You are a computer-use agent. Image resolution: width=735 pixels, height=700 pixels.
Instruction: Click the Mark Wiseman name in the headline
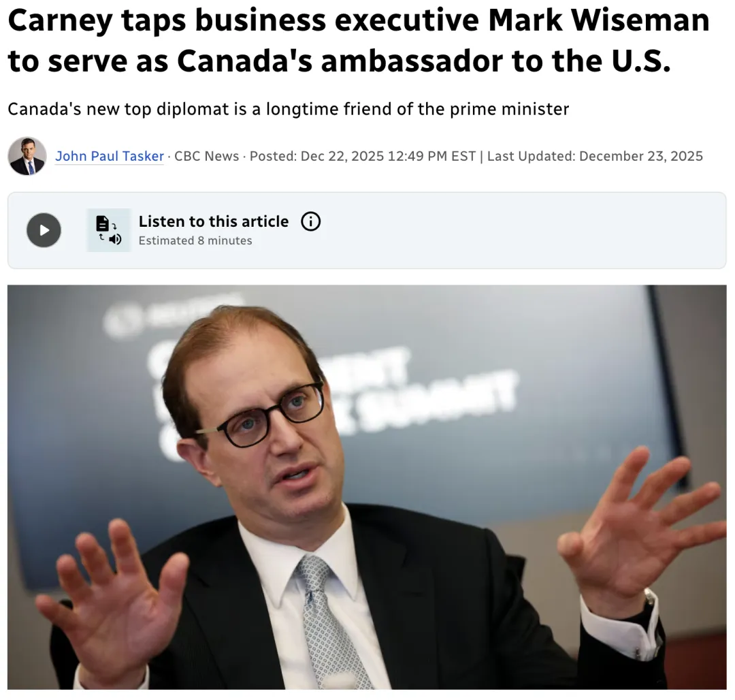pyautogui.click(x=599, y=20)
